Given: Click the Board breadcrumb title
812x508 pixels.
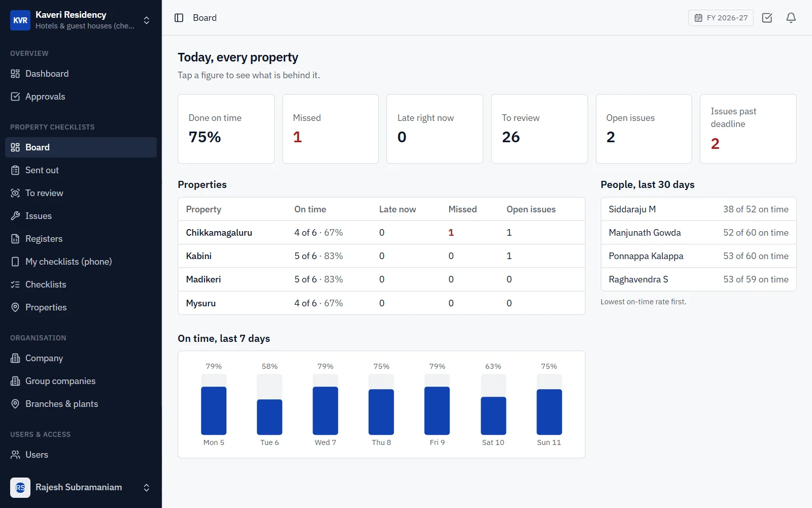Looking at the screenshot, I should click(205, 18).
